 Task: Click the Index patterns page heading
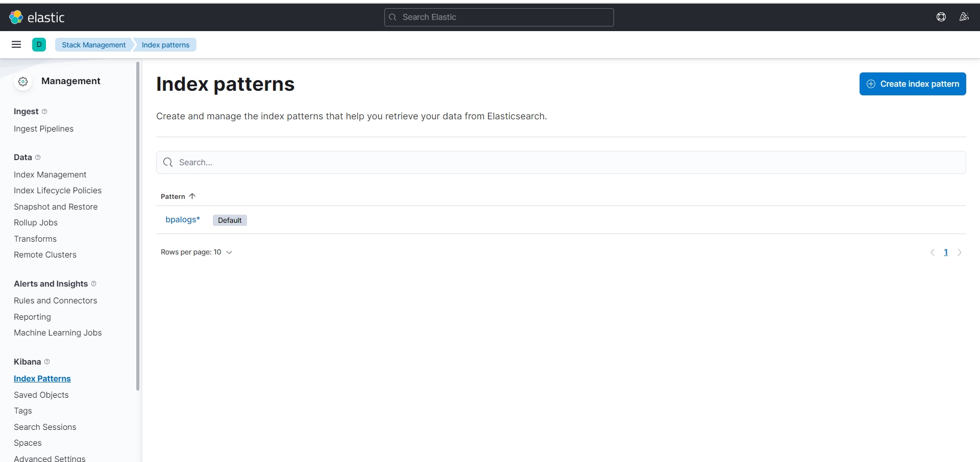(x=225, y=84)
